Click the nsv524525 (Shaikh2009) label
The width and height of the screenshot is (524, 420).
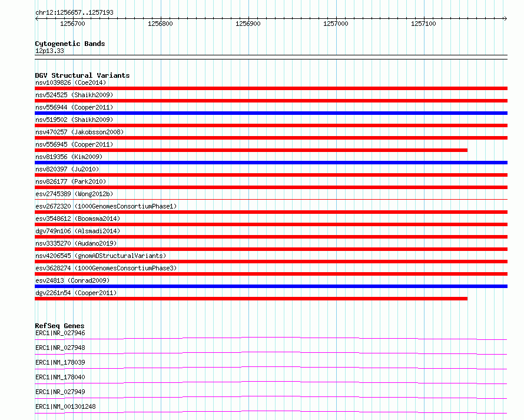pos(74,95)
